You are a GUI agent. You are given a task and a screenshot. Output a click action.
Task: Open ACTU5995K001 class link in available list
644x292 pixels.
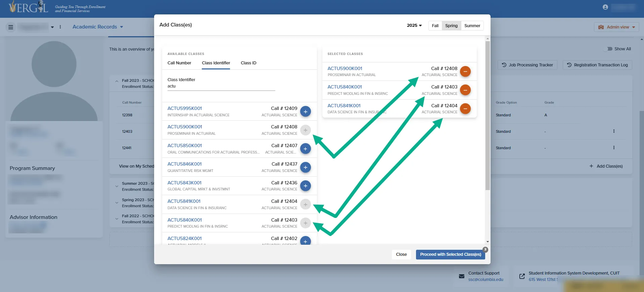tap(185, 108)
